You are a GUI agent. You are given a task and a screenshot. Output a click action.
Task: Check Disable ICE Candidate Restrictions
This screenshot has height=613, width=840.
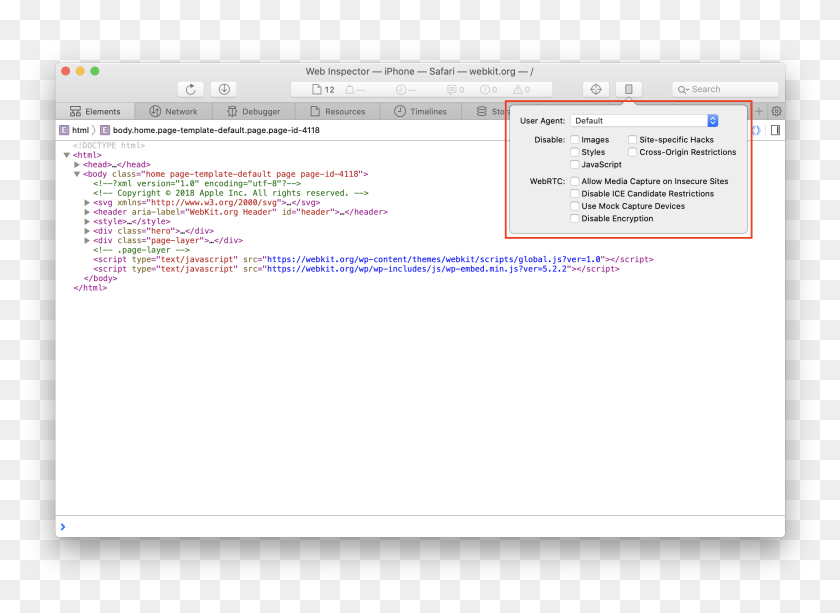tap(575, 193)
